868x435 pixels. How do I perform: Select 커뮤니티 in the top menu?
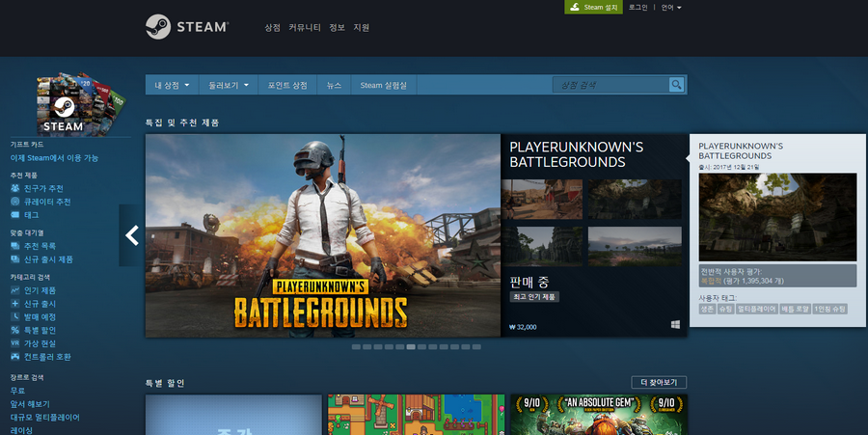305,27
